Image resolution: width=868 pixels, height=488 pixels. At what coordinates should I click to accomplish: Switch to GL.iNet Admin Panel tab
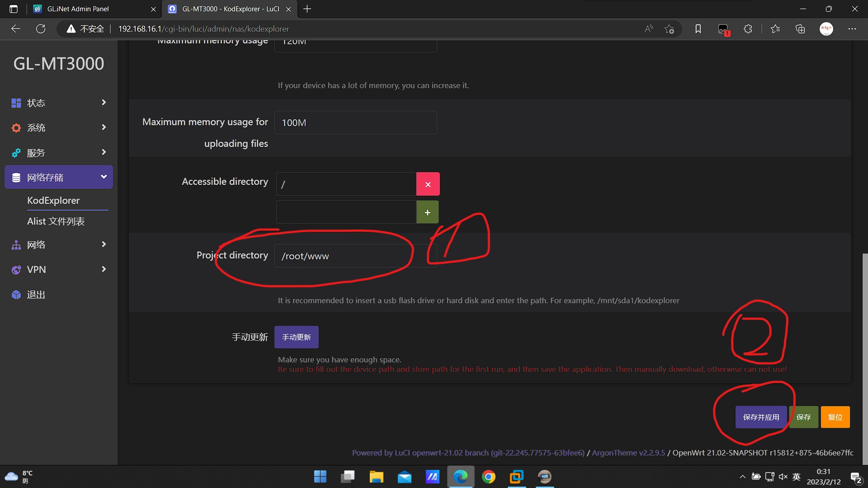pyautogui.click(x=78, y=9)
